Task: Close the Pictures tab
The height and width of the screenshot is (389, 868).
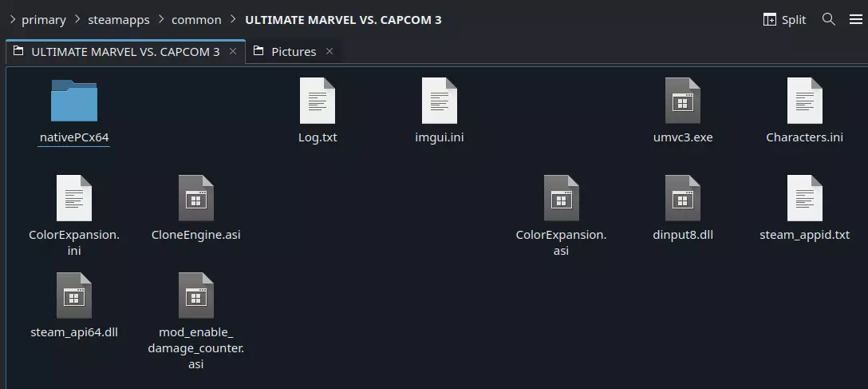Action: tap(329, 52)
